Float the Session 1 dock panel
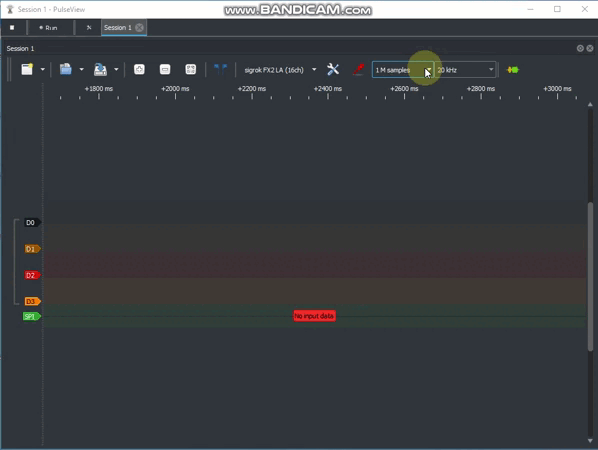 (580, 48)
